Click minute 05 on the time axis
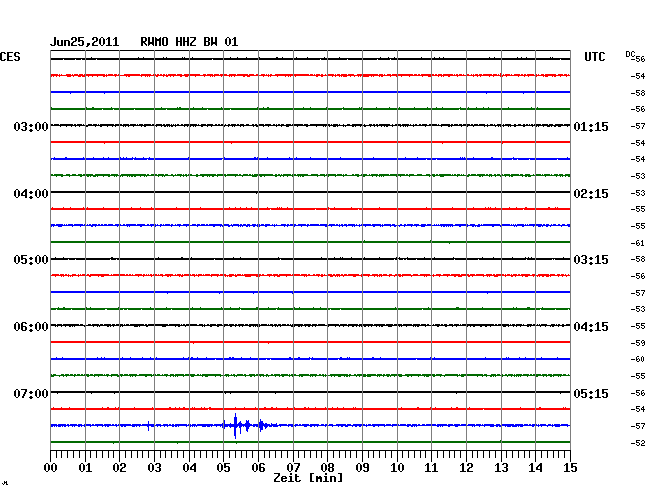The height and width of the screenshot is (494, 650). pyautogui.click(x=223, y=468)
